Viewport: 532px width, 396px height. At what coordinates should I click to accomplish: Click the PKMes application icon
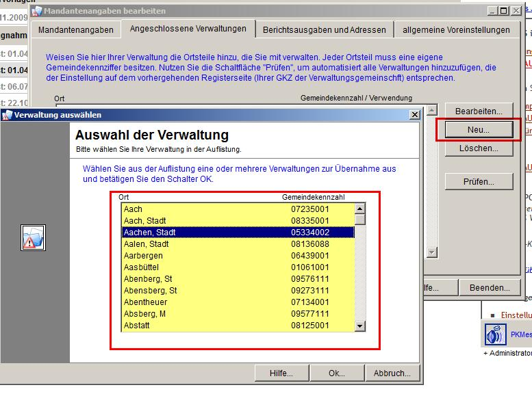coord(494,335)
